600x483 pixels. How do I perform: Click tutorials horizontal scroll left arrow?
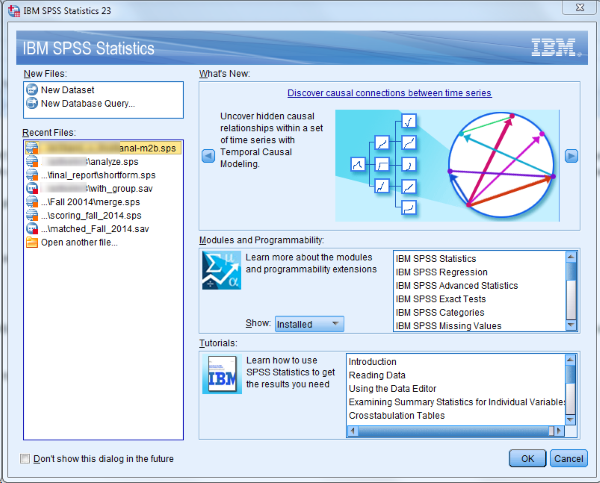[x=352, y=431]
